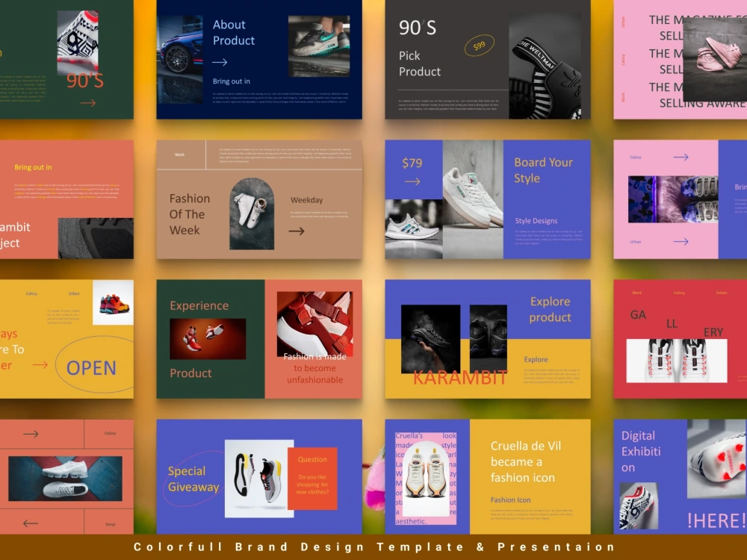Click Calssy label on yellow OPEN slide
Image resolution: width=747 pixels, height=560 pixels.
tap(31, 293)
